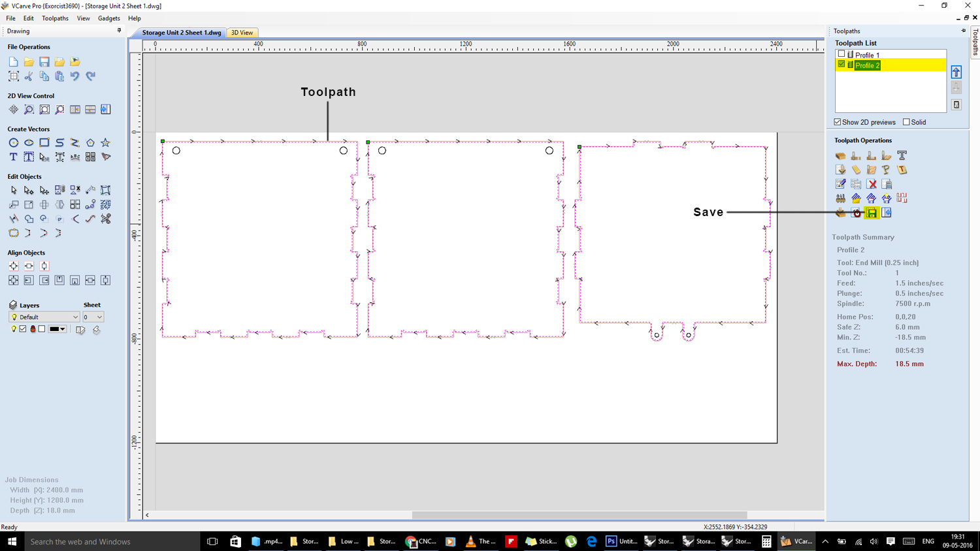The height and width of the screenshot is (551, 980).
Task: Select the Draw Text tool
Action: coord(14,157)
